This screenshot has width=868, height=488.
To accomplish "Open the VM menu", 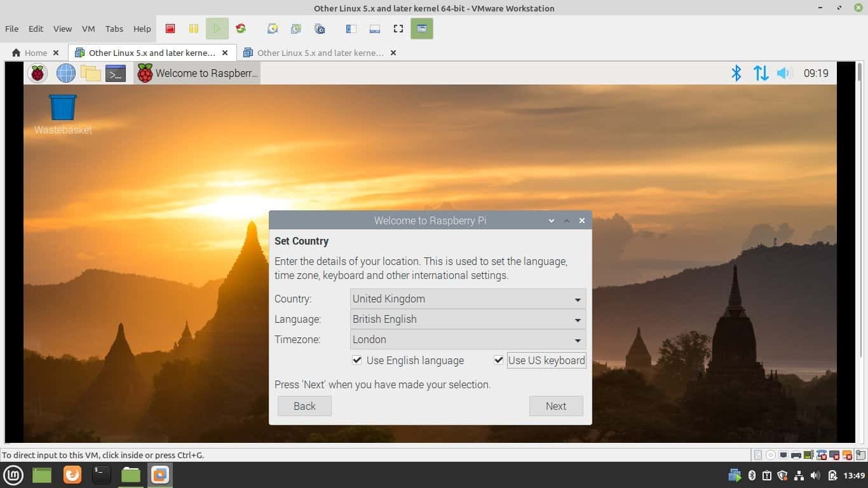I will pos(88,29).
